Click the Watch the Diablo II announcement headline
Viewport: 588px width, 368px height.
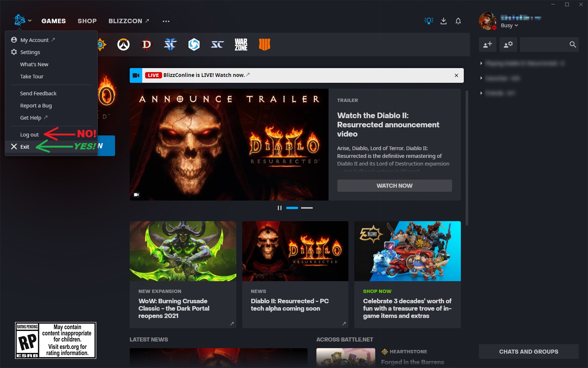pos(388,125)
